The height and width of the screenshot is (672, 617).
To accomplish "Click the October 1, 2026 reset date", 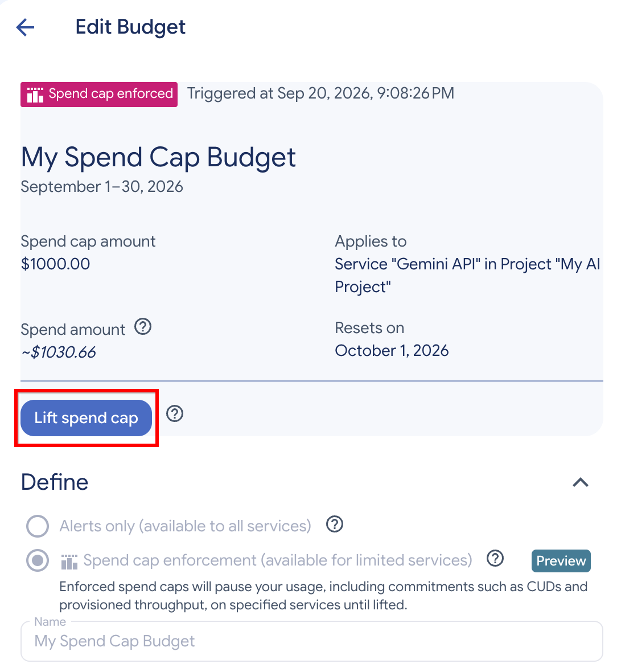I will pyautogui.click(x=392, y=351).
